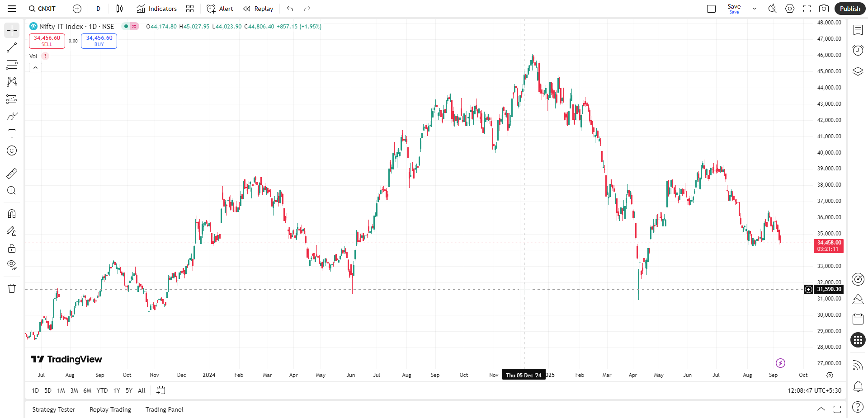This screenshot has width=868, height=418.
Task: Click the Publish button
Action: (x=850, y=9)
